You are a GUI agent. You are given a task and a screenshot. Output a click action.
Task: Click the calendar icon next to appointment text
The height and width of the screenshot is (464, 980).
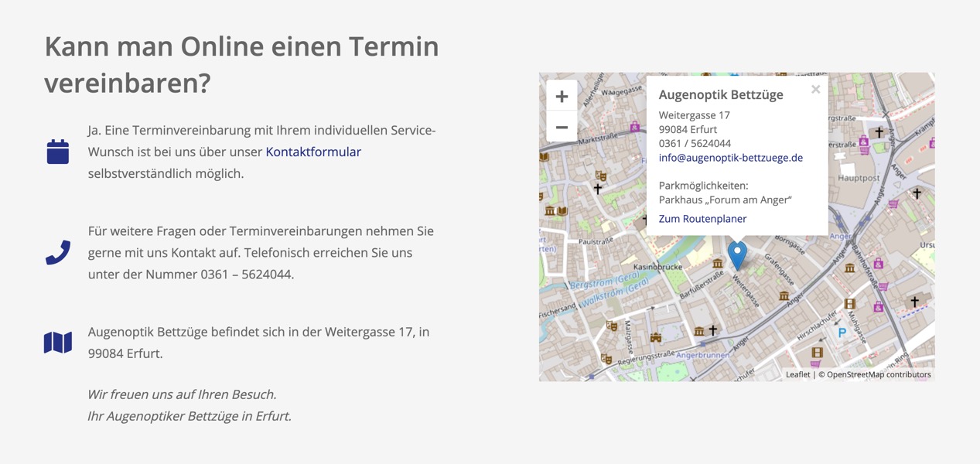point(58,152)
